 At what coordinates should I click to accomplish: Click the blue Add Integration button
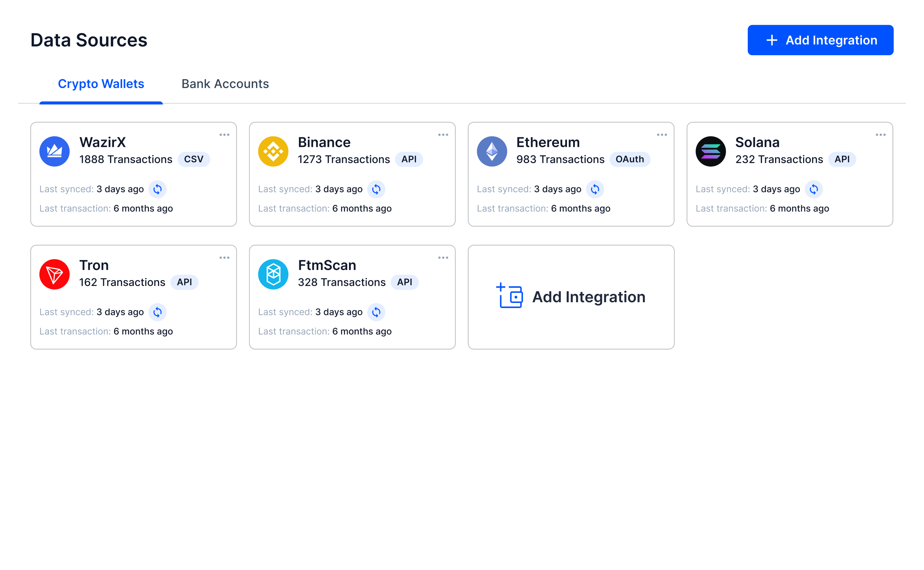tap(820, 40)
